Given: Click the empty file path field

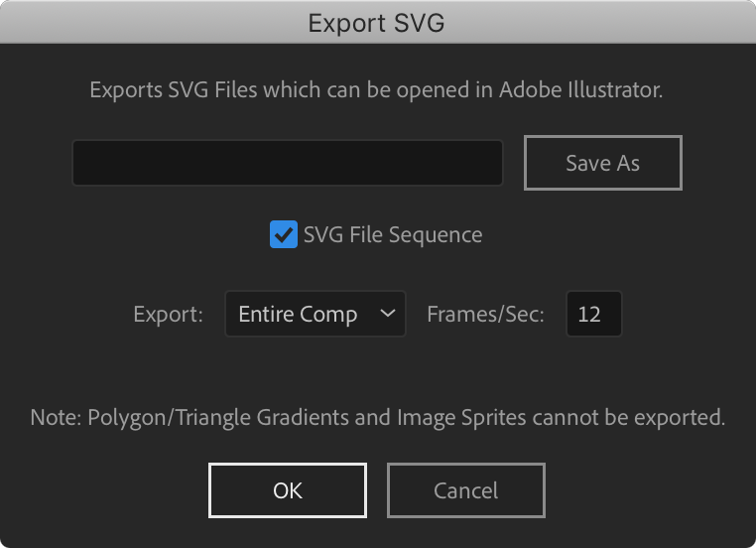Looking at the screenshot, I should point(288,163).
